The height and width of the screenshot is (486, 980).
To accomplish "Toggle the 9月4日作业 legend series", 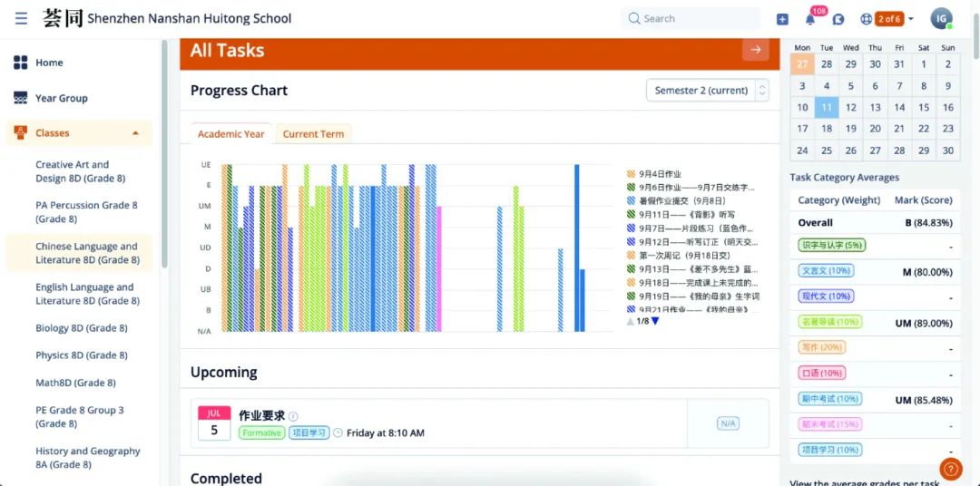I will [660, 174].
